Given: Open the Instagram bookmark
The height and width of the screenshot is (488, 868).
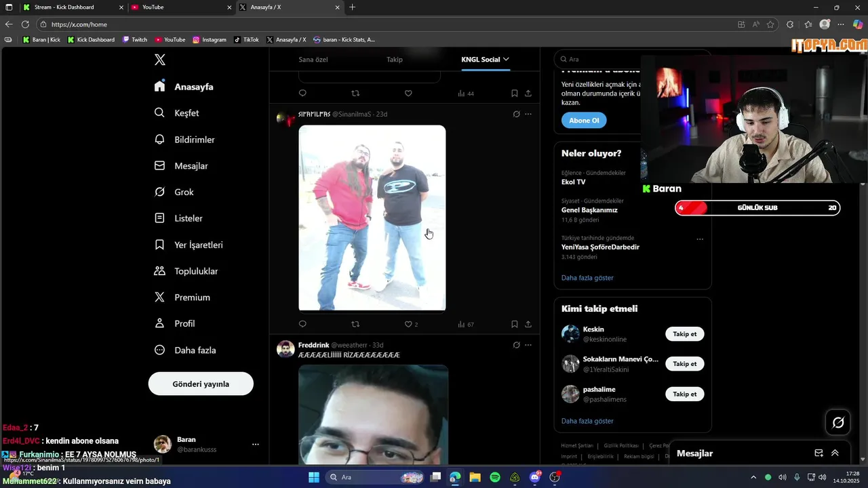Looking at the screenshot, I should [x=210, y=39].
